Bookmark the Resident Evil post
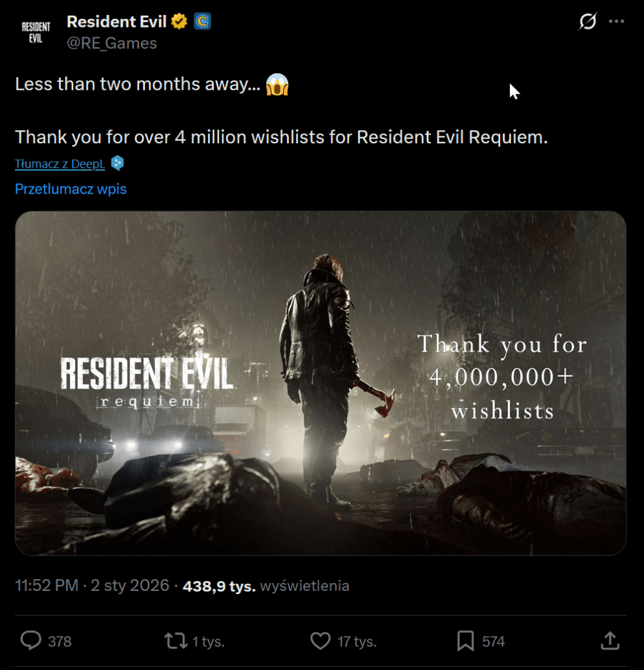 [x=465, y=641]
